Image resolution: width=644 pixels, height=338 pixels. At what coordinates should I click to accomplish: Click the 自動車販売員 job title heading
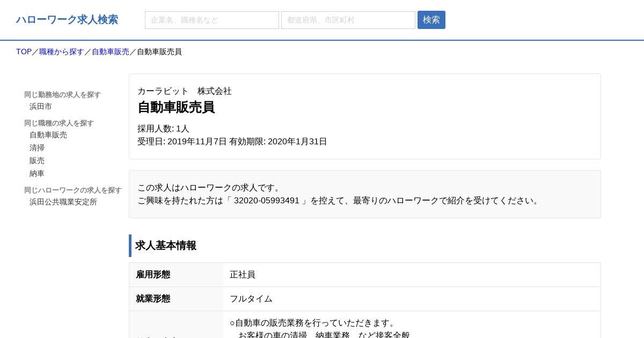pyautogui.click(x=176, y=107)
